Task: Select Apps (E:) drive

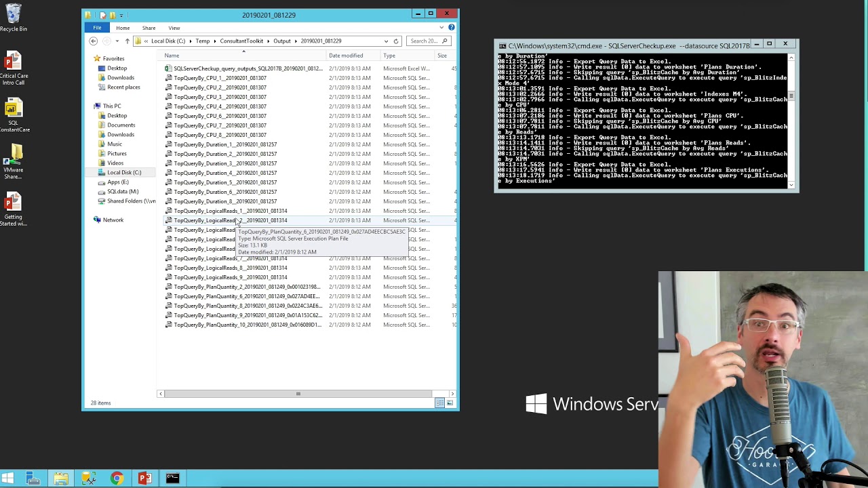Action: [117, 182]
